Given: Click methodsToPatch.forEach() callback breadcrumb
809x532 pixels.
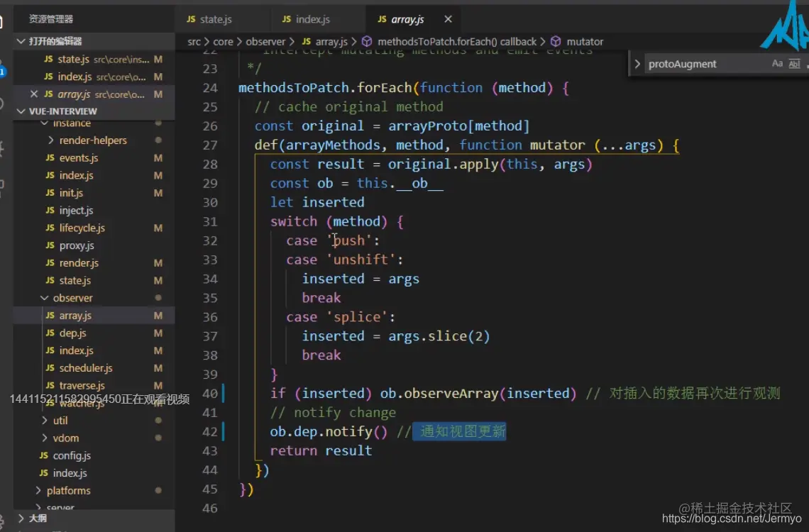Looking at the screenshot, I should click(x=457, y=42).
